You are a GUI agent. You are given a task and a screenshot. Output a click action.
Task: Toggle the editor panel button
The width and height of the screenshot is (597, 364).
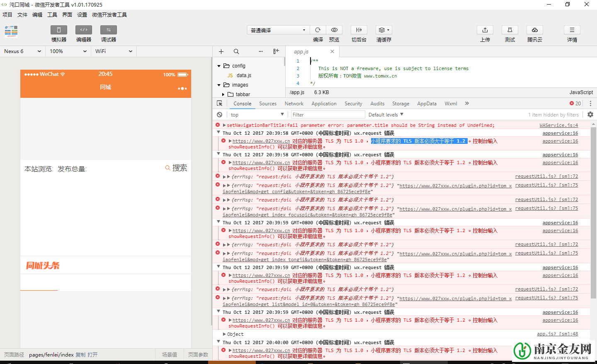(x=84, y=30)
